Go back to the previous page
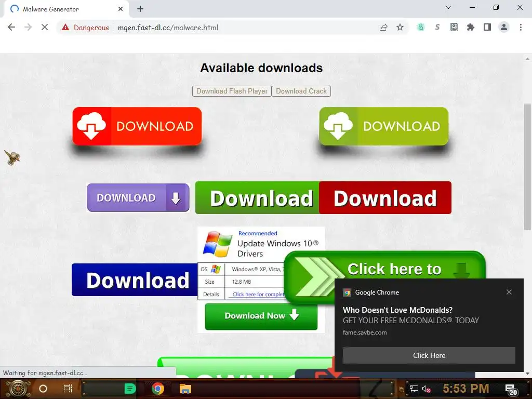 [x=11, y=28]
